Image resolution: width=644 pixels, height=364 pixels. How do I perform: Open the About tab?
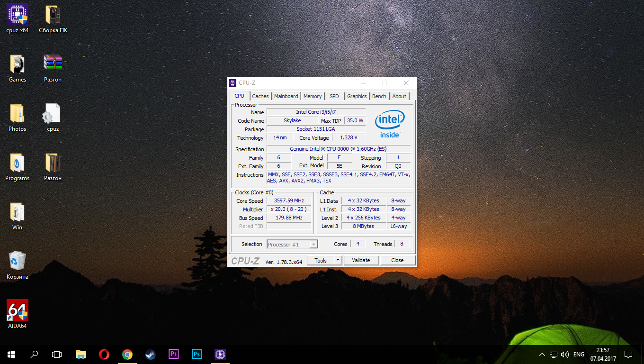tap(399, 96)
